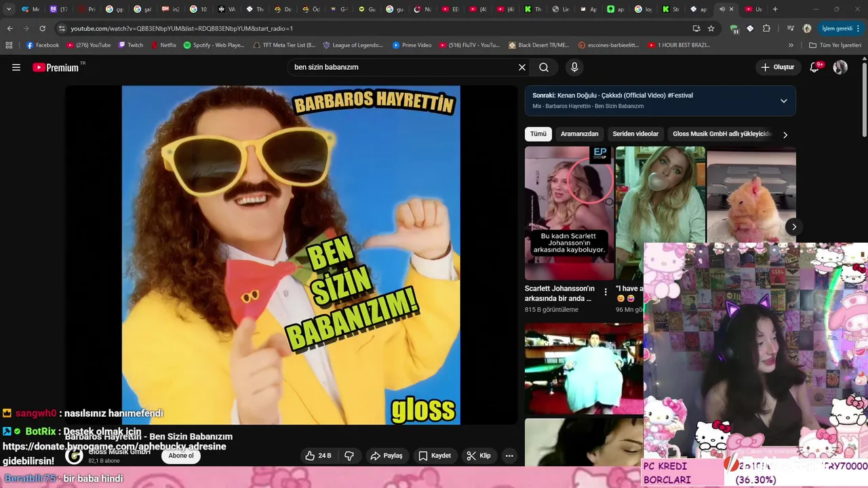This screenshot has height=488, width=868.
Task: Subscribe using the Abone ol button
Action: pyautogui.click(x=181, y=455)
